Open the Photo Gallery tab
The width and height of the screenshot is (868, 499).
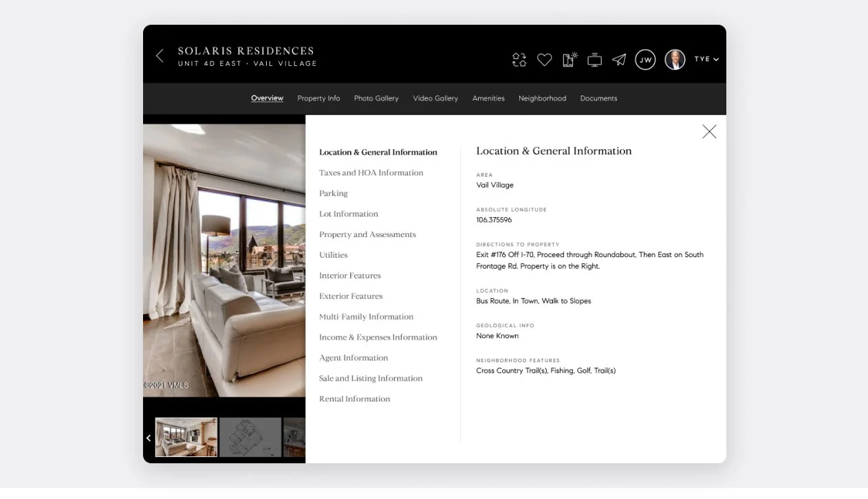(376, 98)
